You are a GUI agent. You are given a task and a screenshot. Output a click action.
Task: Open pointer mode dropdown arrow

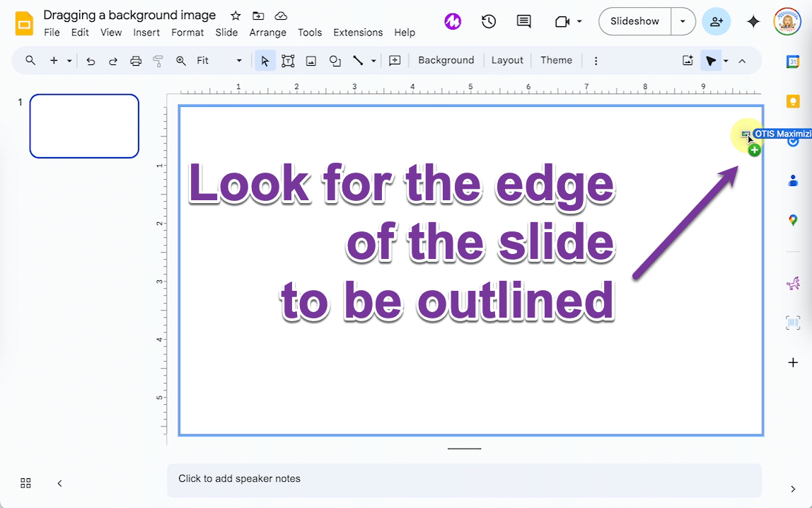point(726,61)
